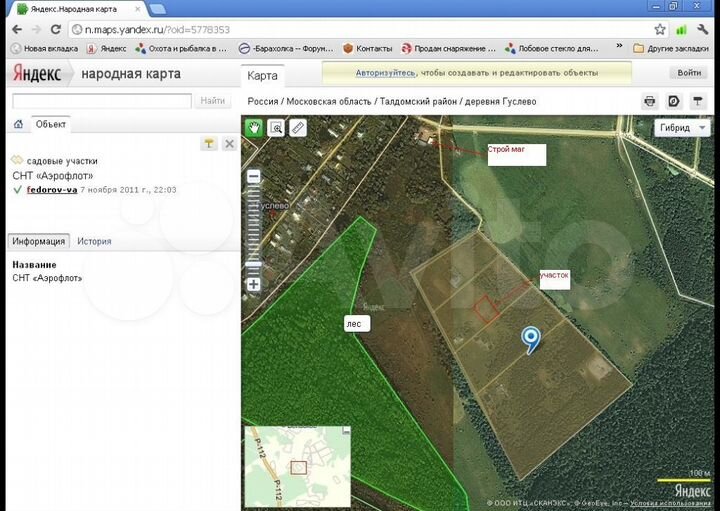Select the Информация tab
The width and height of the screenshot is (720, 511).
[x=39, y=241]
